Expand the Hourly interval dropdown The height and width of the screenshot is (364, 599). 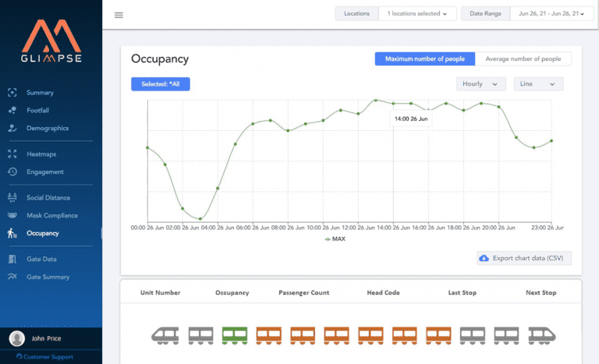point(480,84)
